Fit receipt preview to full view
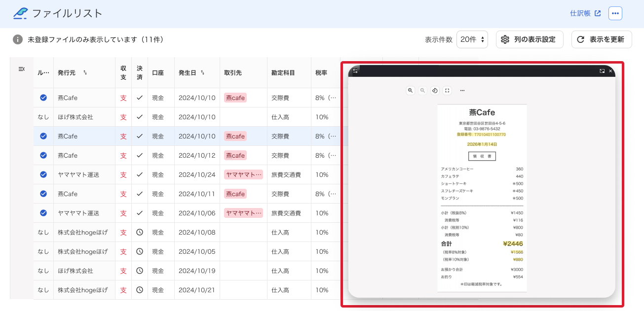The height and width of the screenshot is (311, 644). pos(447,90)
